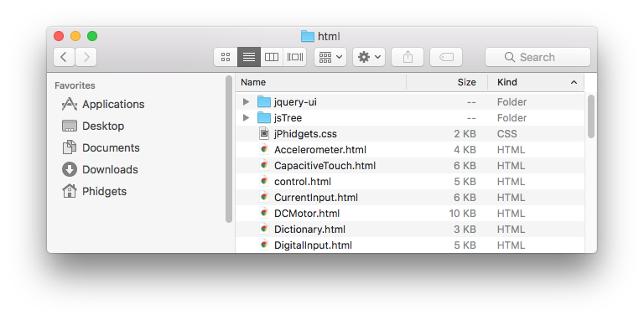Select the CurrentInput.html file icon
This screenshot has height=320, width=644.
point(264,197)
